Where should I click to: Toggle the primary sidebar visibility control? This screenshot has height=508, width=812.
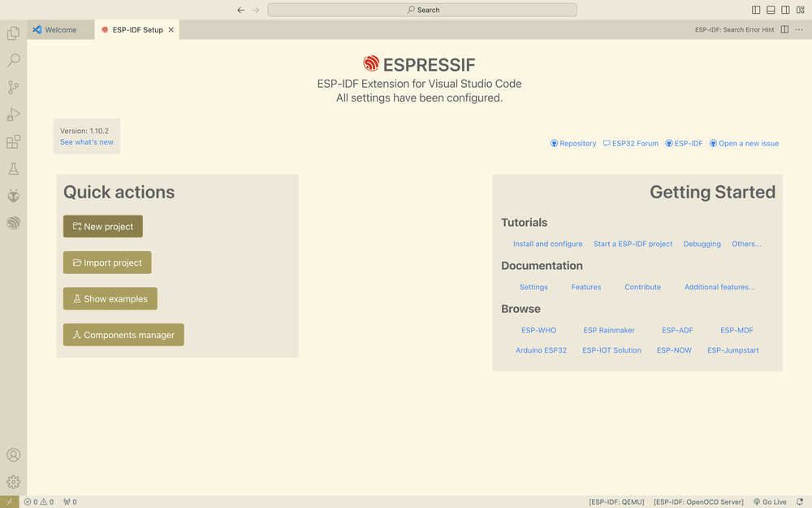pos(756,9)
